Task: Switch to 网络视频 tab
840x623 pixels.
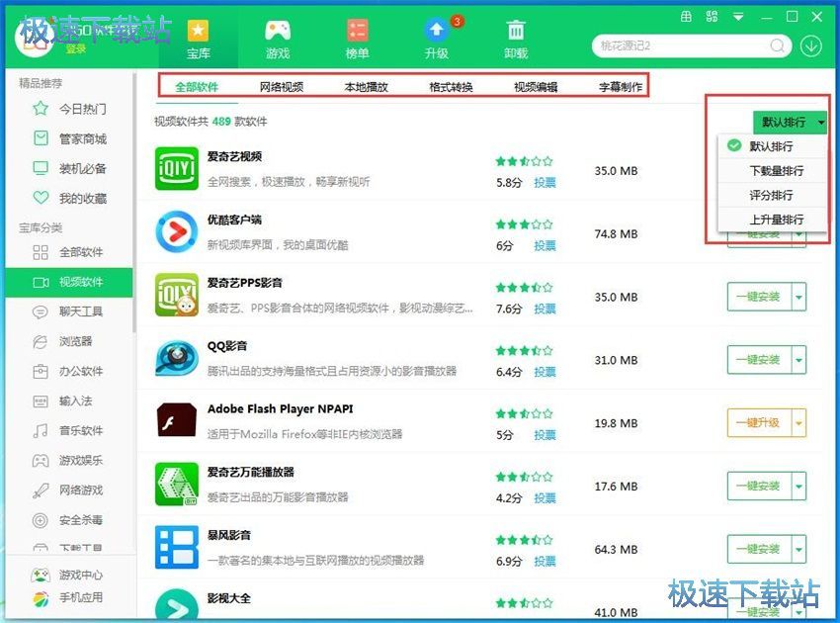Action: coord(282,87)
